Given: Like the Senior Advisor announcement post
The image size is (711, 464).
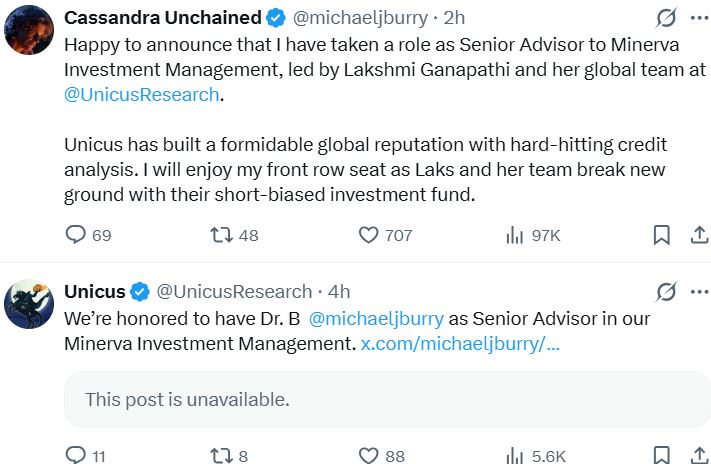Looking at the screenshot, I should (x=385, y=235).
